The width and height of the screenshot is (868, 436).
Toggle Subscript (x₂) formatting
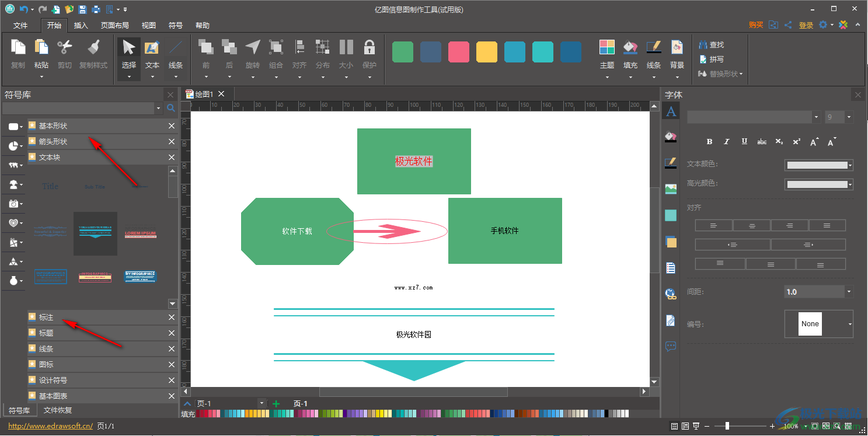coord(779,142)
